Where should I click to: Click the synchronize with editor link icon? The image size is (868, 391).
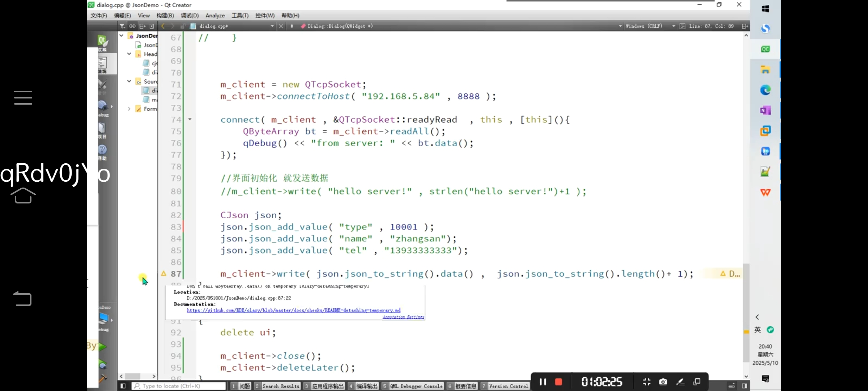point(132,26)
